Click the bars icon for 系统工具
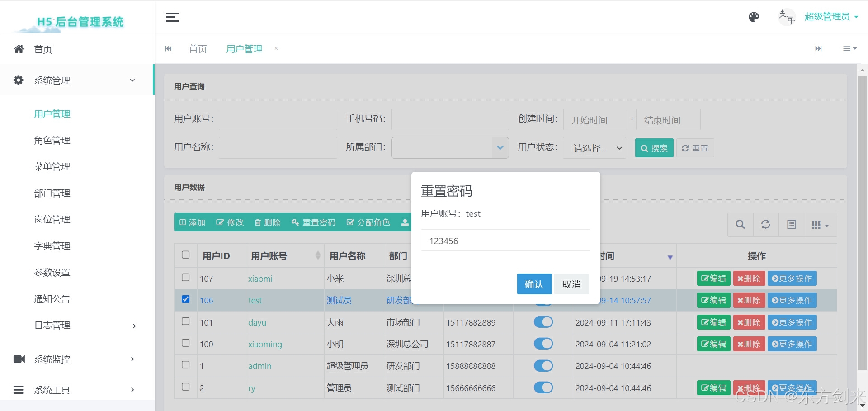Image resolution: width=868 pixels, height=411 pixels. click(19, 390)
